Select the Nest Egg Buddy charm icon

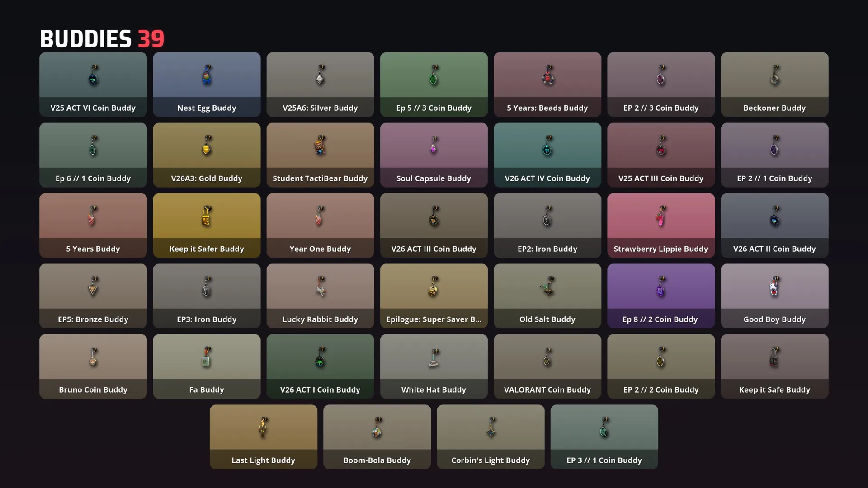[x=207, y=75]
